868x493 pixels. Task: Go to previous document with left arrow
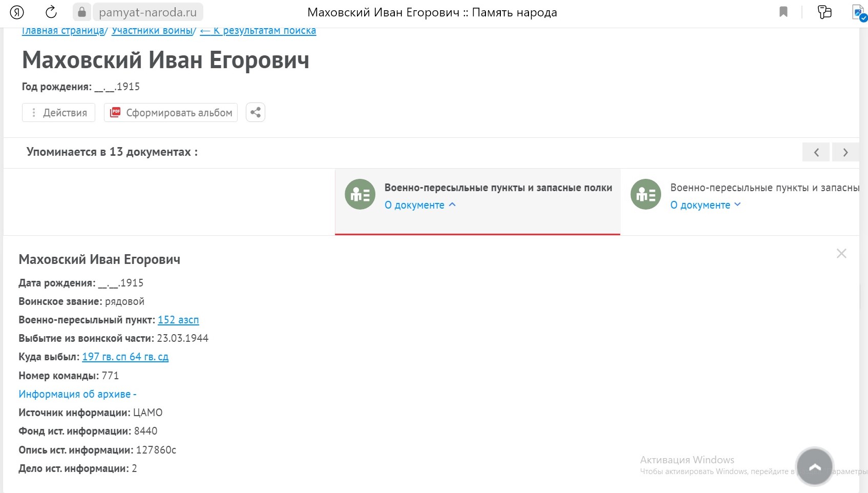pos(816,152)
